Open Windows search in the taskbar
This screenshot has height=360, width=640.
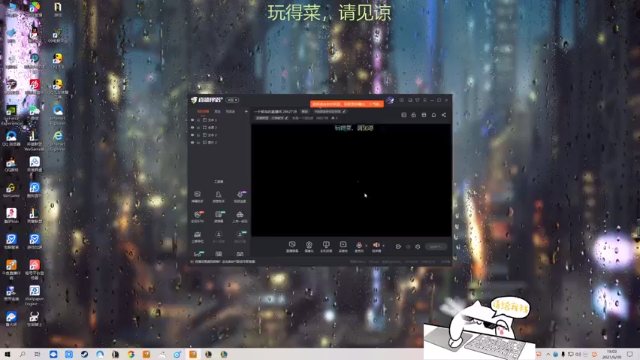point(22,354)
